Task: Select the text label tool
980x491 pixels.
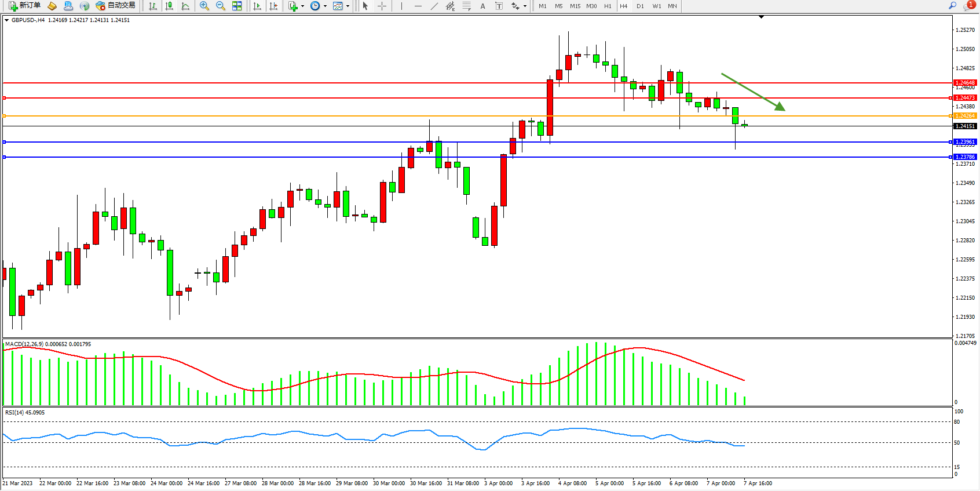Action: click(482, 6)
